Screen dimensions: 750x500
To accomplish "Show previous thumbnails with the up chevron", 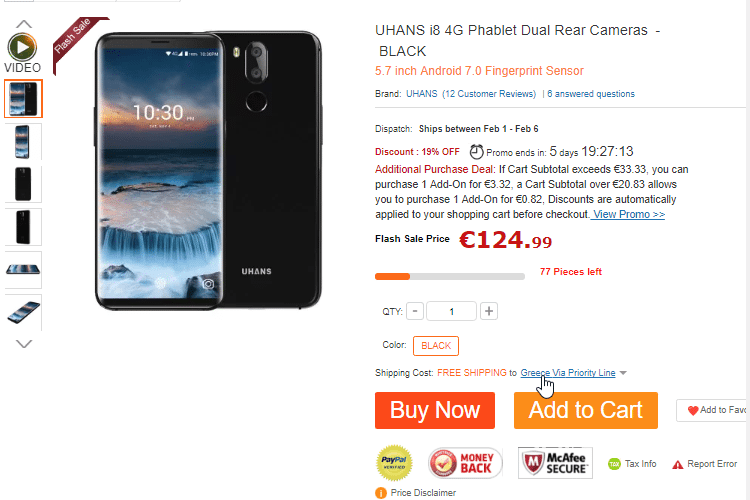I will [24, 24].
